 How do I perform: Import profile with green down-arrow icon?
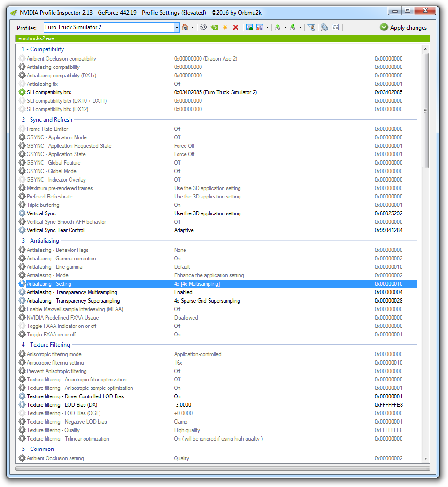[x=293, y=27]
